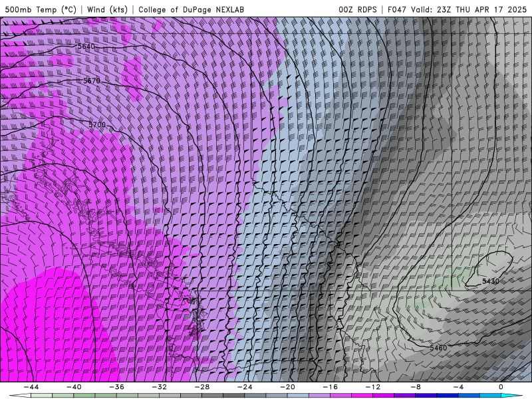Click the -12 color scale label
The height and width of the screenshot is (399, 532).
coord(373,387)
